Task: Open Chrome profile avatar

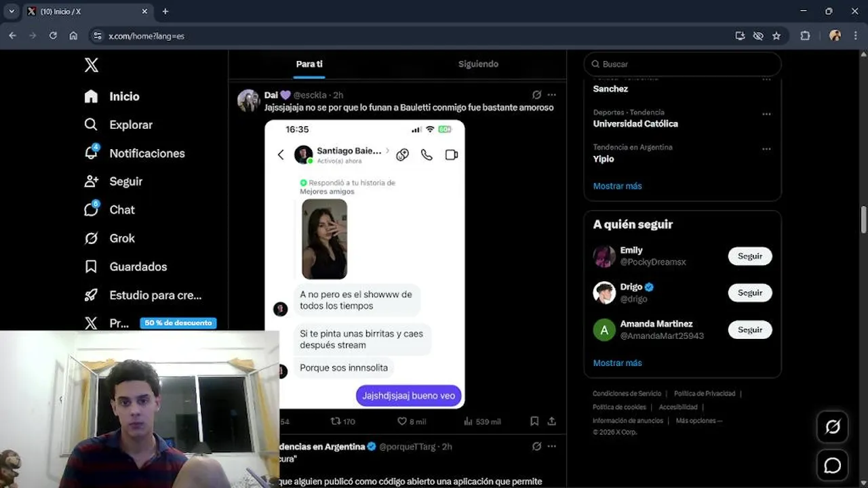Action: tap(835, 36)
